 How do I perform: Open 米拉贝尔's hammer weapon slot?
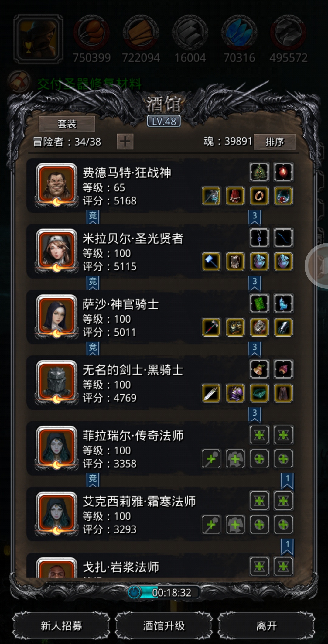pos(211,261)
